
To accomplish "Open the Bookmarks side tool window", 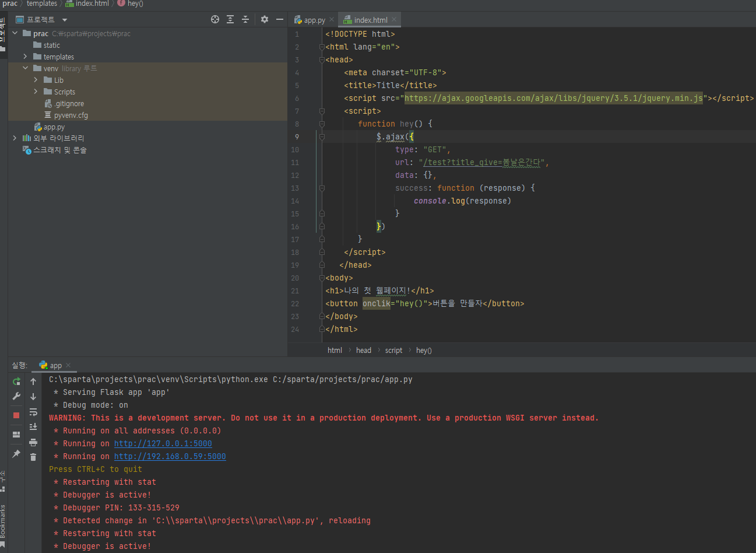I will point(3,525).
